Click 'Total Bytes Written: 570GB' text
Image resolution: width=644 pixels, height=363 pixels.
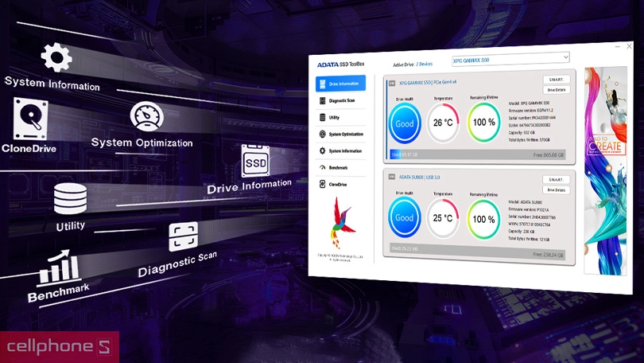[x=529, y=140]
